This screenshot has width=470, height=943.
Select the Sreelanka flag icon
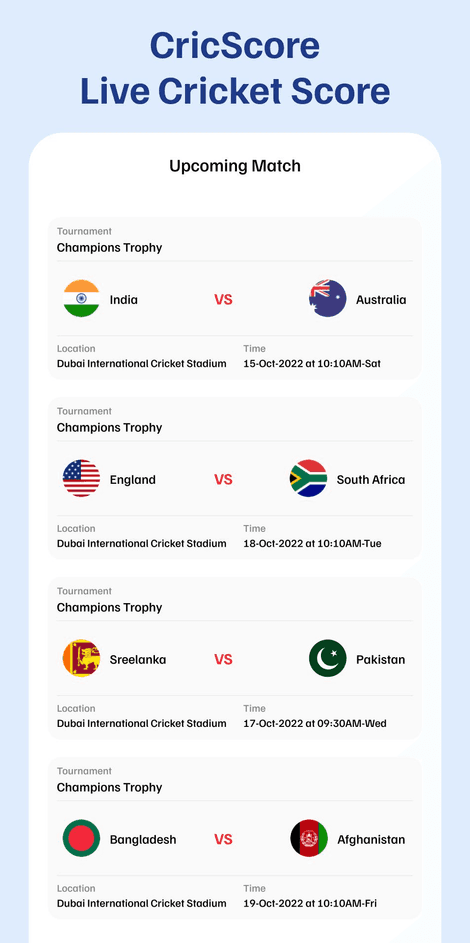81,659
